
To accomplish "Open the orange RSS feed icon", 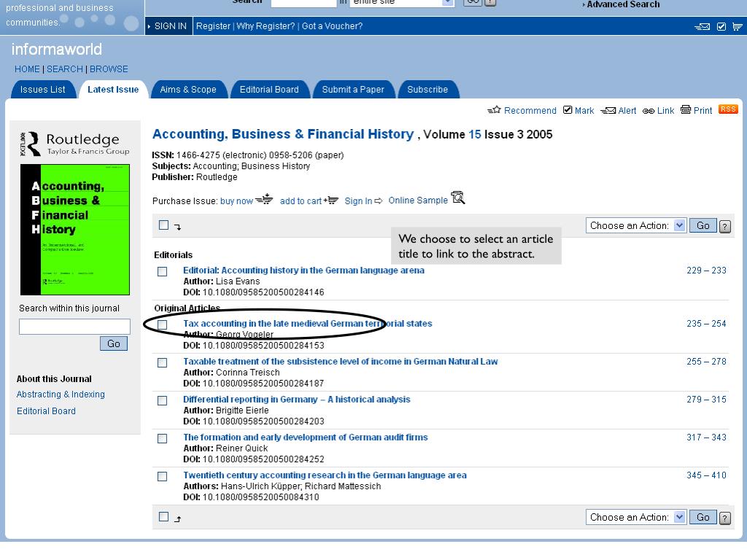I will pyautogui.click(x=728, y=109).
